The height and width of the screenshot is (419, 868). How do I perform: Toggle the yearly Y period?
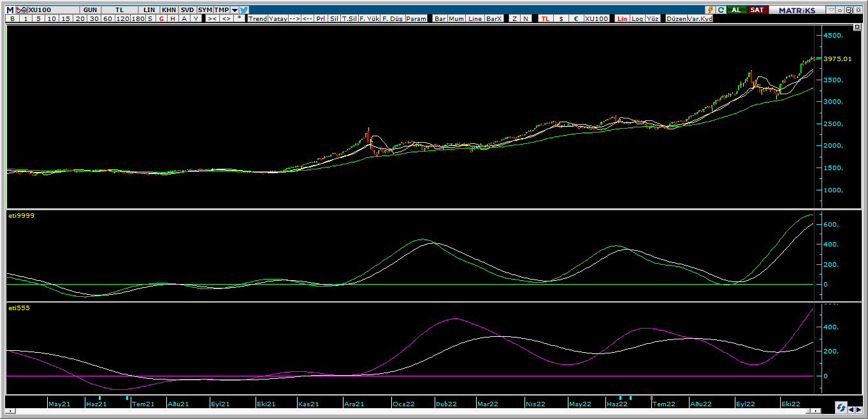coord(196,18)
